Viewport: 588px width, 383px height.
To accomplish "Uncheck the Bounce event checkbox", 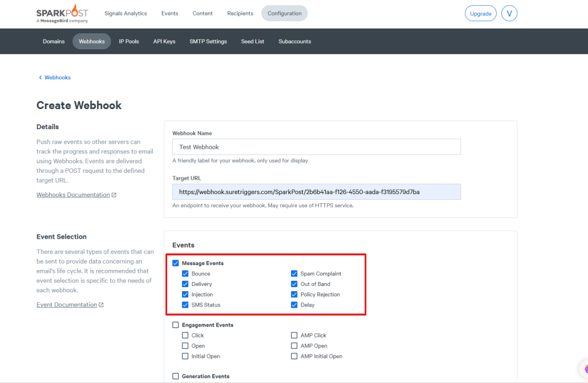I will (x=185, y=274).
